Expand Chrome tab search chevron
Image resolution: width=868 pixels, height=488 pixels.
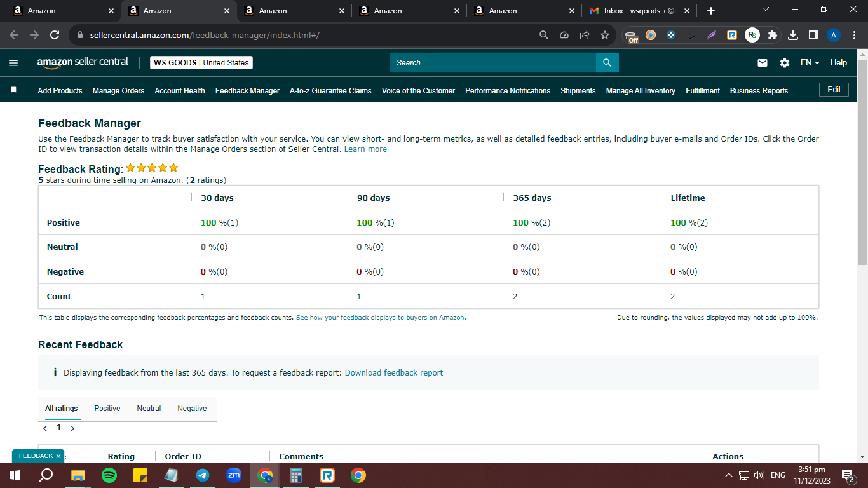point(765,10)
